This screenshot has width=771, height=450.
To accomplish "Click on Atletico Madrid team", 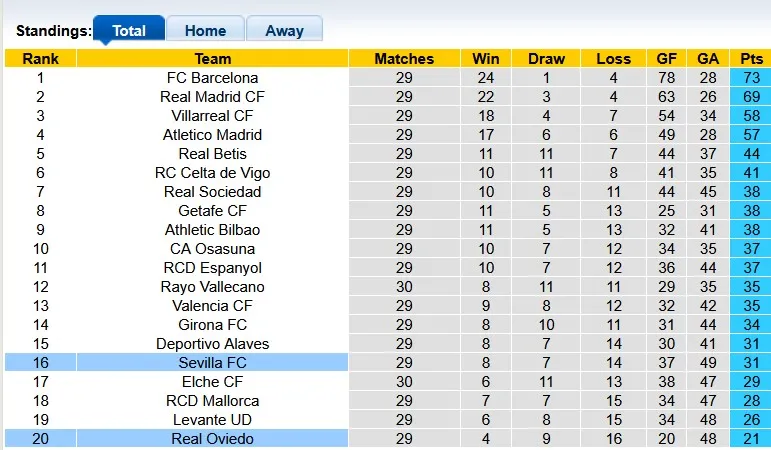I will (212, 135).
